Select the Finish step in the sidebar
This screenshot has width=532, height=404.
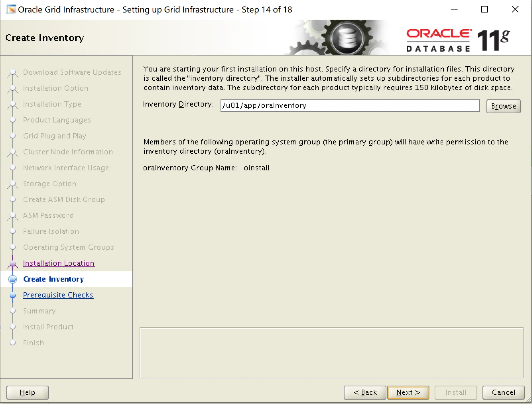[x=13, y=343]
